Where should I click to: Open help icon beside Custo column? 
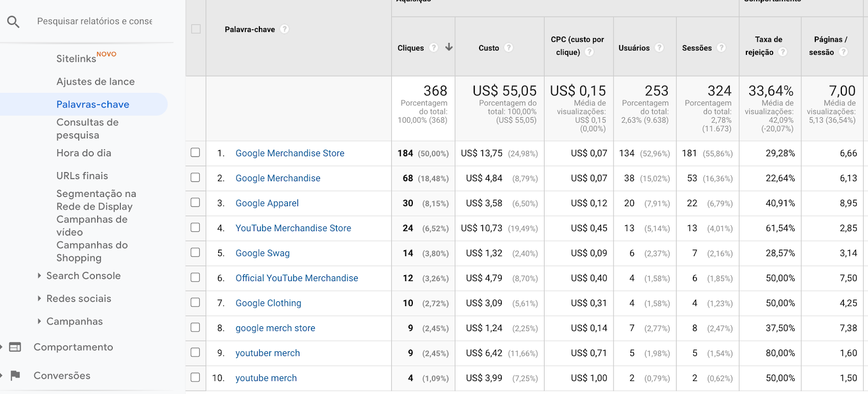pos(508,48)
